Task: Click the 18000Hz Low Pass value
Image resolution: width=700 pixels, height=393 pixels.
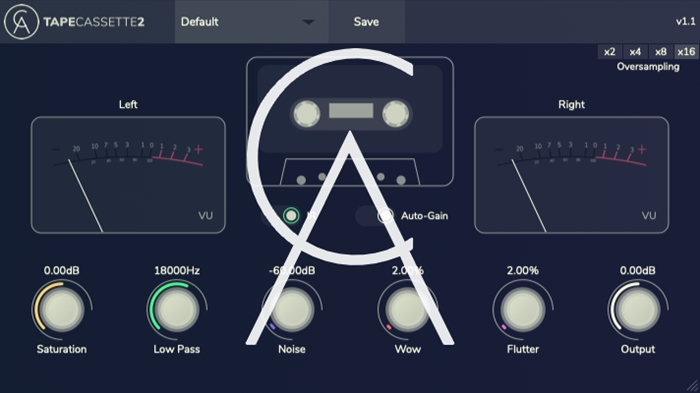Action: (x=177, y=271)
